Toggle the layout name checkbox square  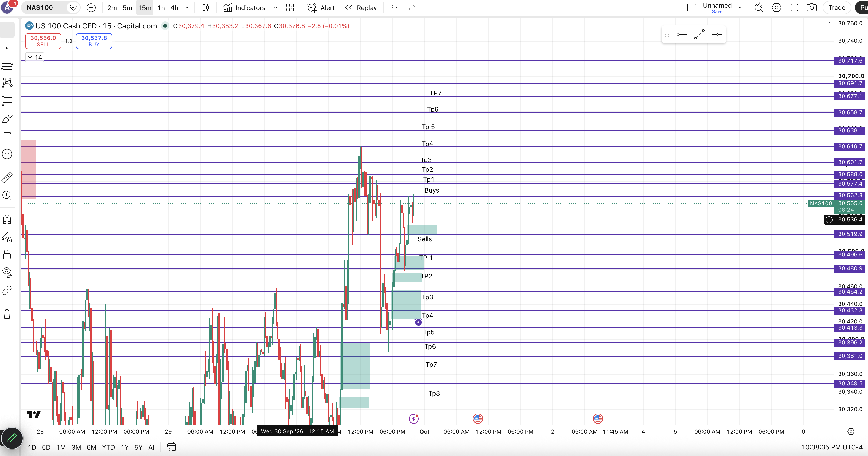(691, 7)
